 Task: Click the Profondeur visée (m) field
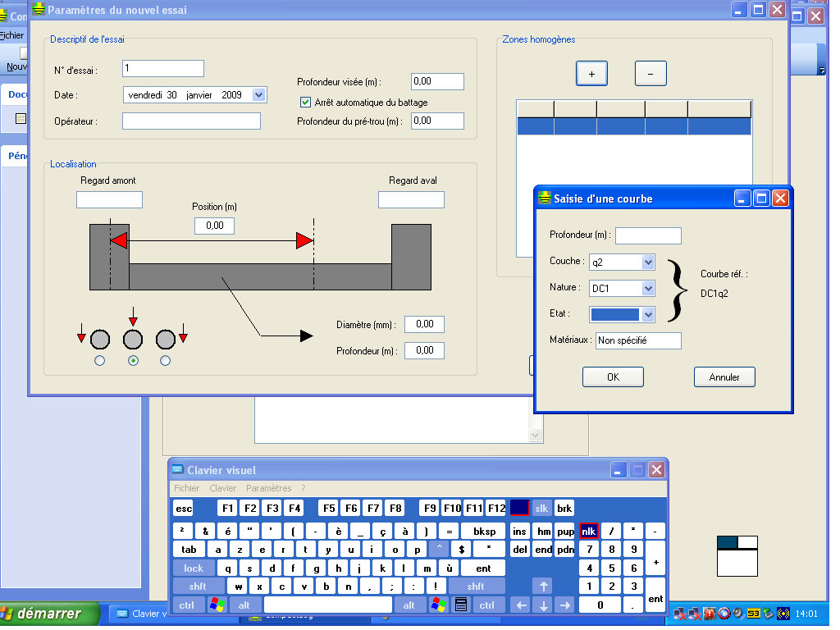pyautogui.click(x=437, y=81)
